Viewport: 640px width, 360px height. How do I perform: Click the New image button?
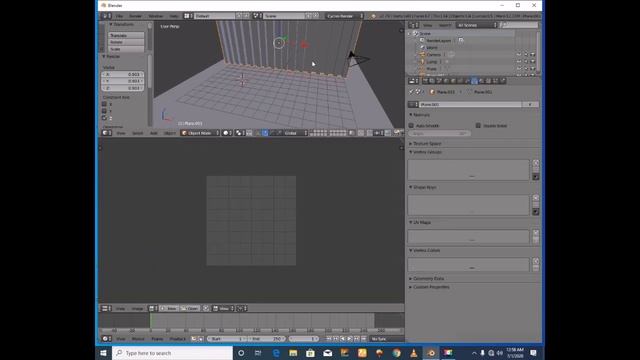tap(169, 308)
